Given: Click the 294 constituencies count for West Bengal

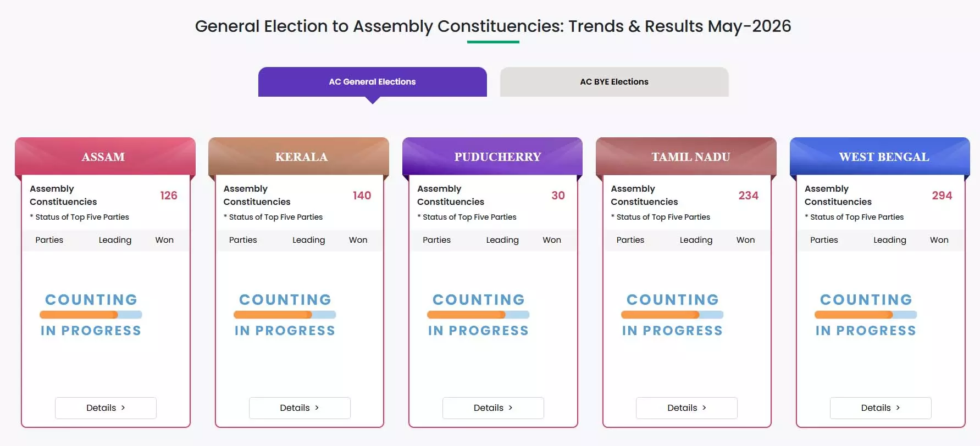Looking at the screenshot, I should [942, 196].
